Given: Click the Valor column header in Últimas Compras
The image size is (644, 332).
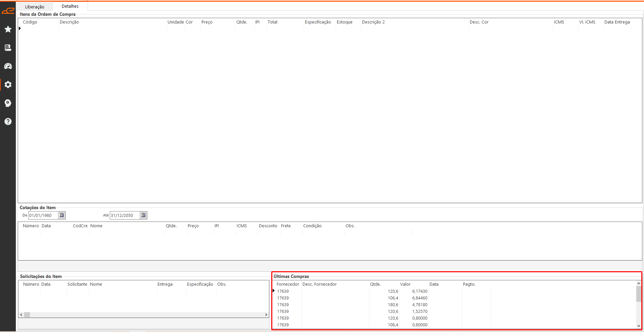Looking at the screenshot, I should 405,284.
